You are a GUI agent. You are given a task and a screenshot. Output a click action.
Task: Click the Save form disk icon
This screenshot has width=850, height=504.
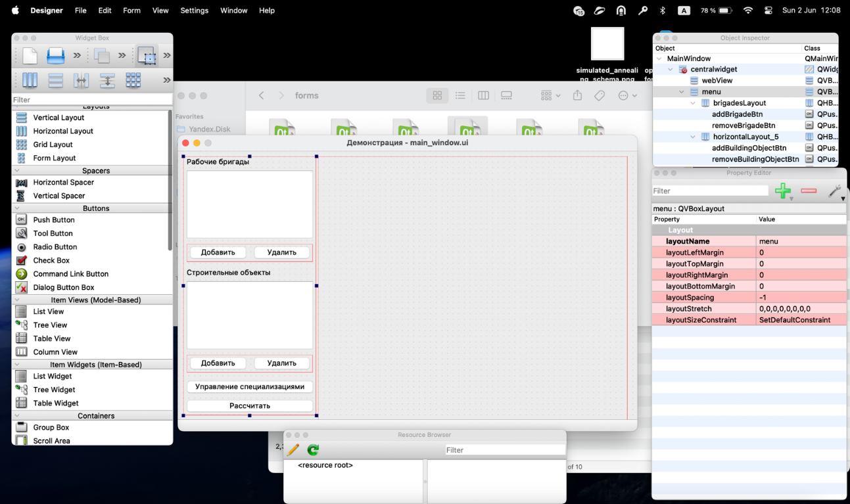[55, 56]
